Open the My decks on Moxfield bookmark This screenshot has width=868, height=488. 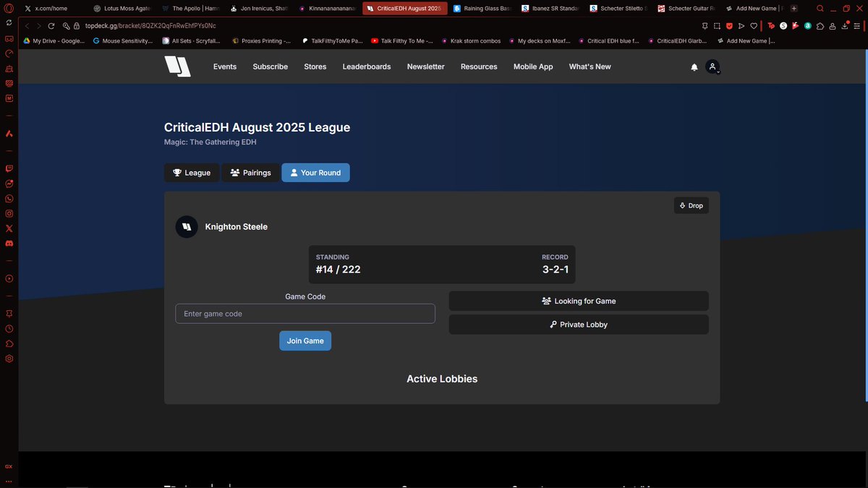tap(540, 41)
